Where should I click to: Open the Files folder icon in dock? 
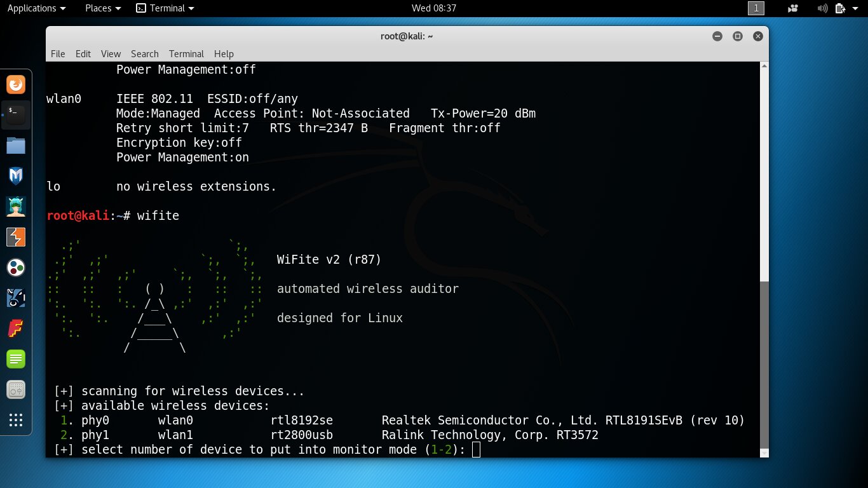tap(16, 146)
